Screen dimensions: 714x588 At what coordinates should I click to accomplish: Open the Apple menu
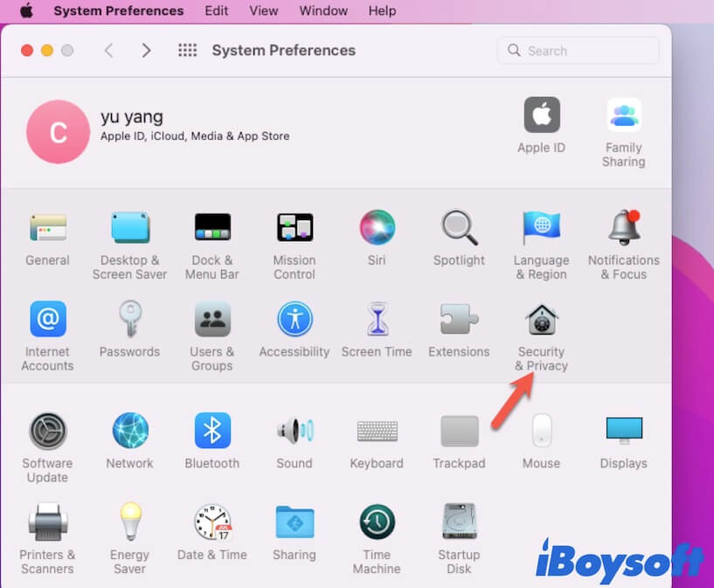24,10
